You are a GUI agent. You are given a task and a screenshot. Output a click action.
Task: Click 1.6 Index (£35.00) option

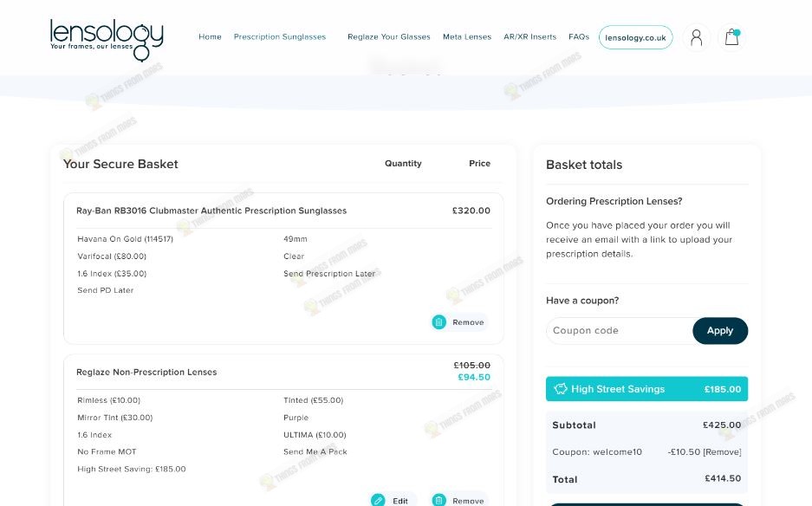click(x=112, y=274)
